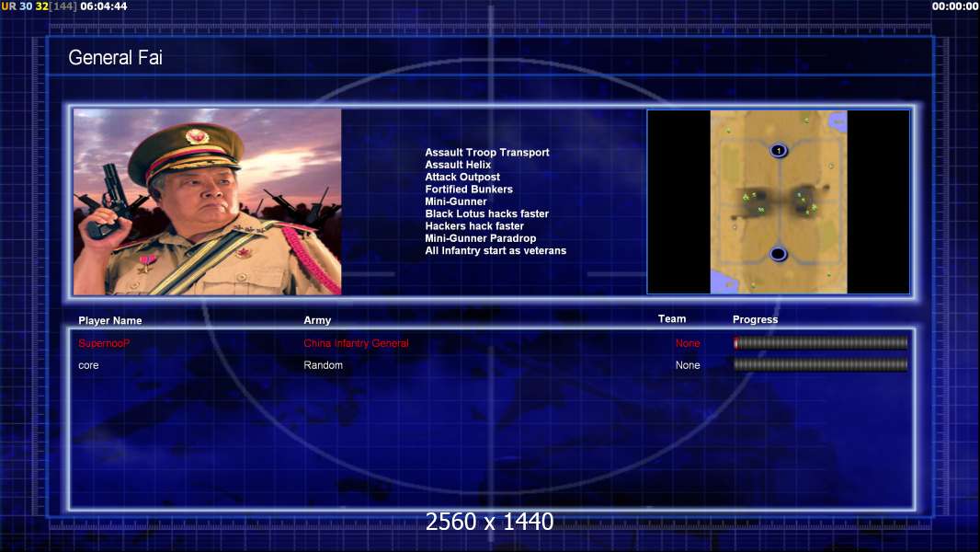Click the Team column header
Viewport: 980px width, 552px height.
672,319
